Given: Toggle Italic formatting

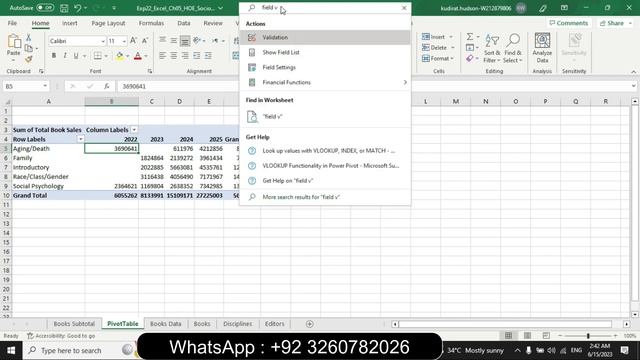Looking at the screenshot, I should [64, 56].
